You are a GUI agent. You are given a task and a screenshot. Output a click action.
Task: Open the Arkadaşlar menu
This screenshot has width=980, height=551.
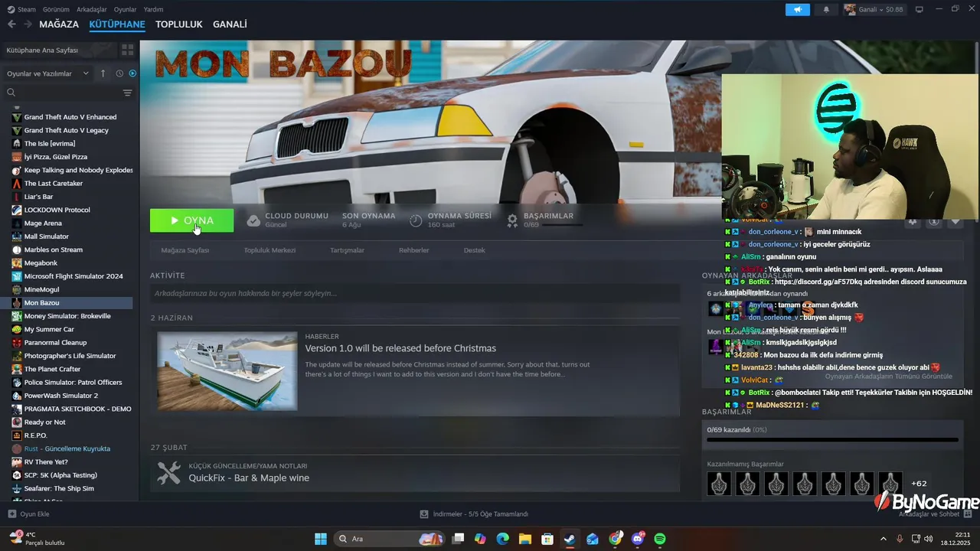pyautogui.click(x=93, y=9)
